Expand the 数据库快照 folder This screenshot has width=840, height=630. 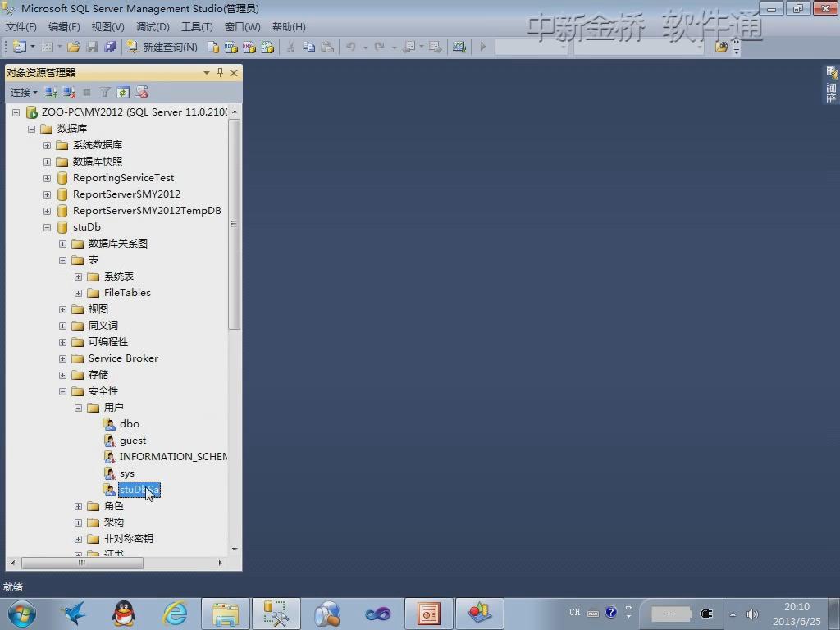[x=47, y=162]
